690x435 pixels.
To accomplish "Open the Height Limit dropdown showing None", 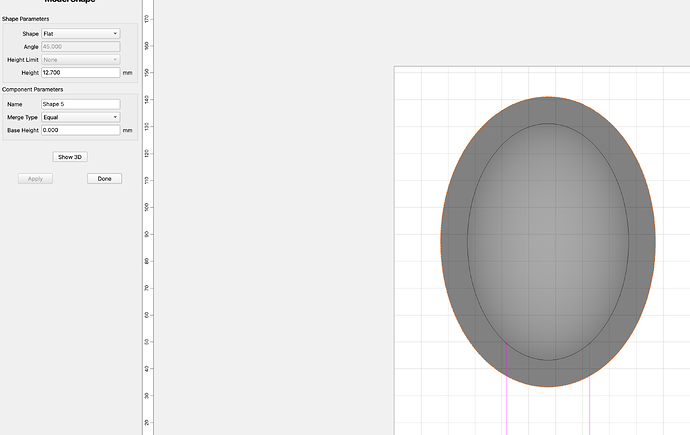I will click(x=81, y=59).
